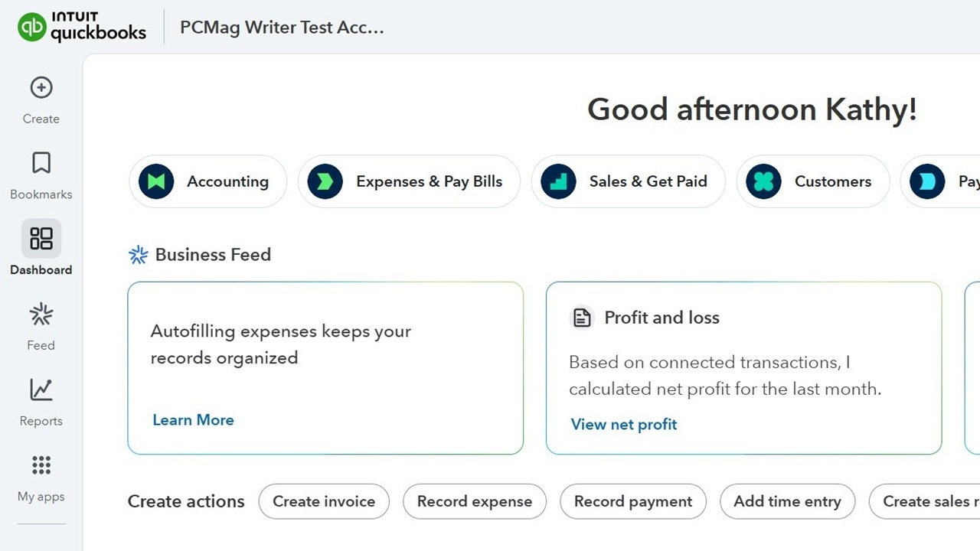Create a new invoice
The width and height of the screenshot is (980, 551).
click(x=323, y=501)
